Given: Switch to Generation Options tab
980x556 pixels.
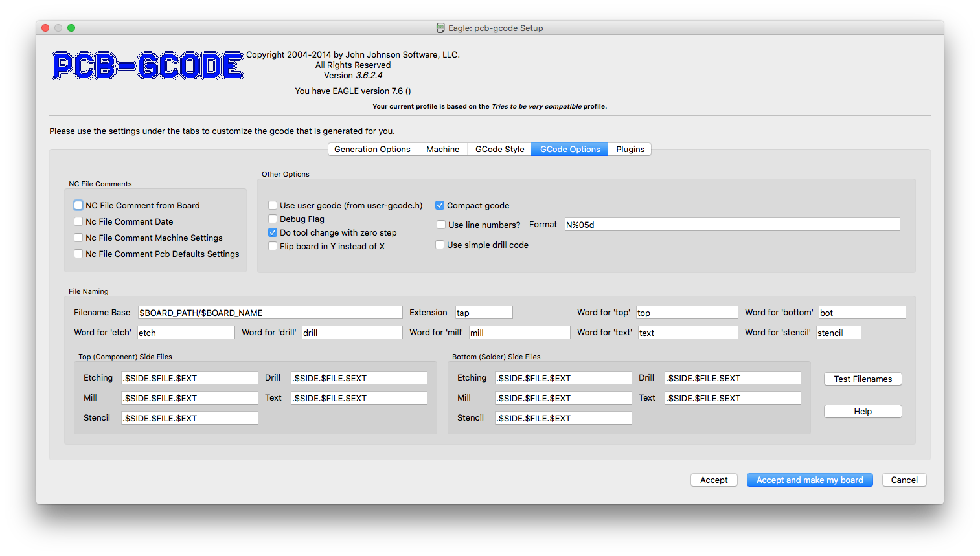Looking at the screenshot, I should pyautogui.click(x=372, y=149).
